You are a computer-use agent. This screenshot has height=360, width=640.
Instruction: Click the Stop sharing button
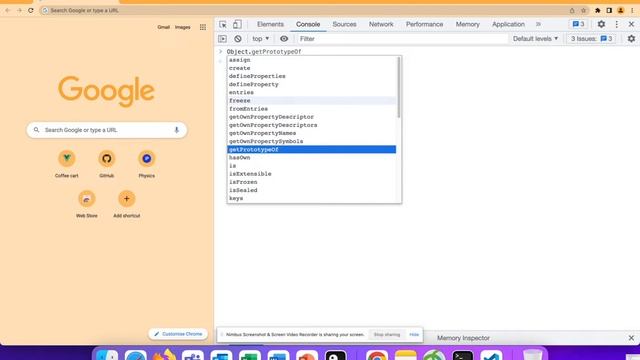click(x=387, y=335)
